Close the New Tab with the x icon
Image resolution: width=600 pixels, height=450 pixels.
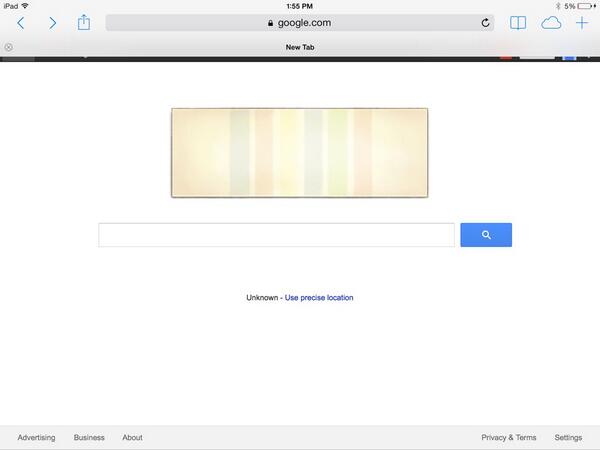pos(8,47)
